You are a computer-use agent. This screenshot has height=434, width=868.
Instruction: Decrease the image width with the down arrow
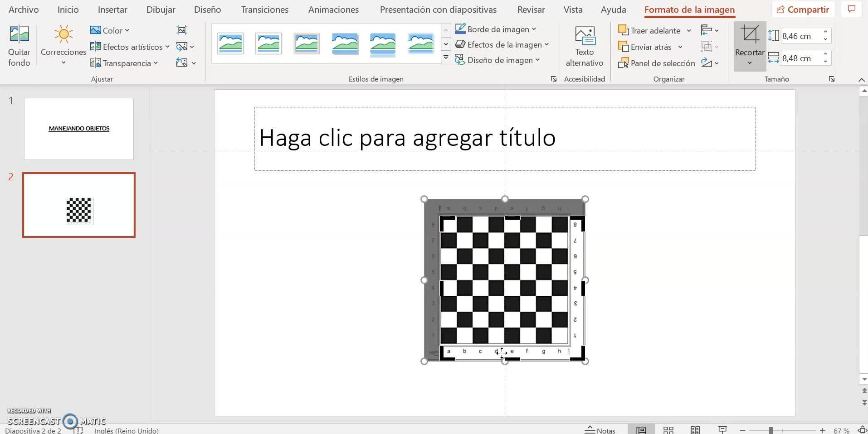coord(826,62)
